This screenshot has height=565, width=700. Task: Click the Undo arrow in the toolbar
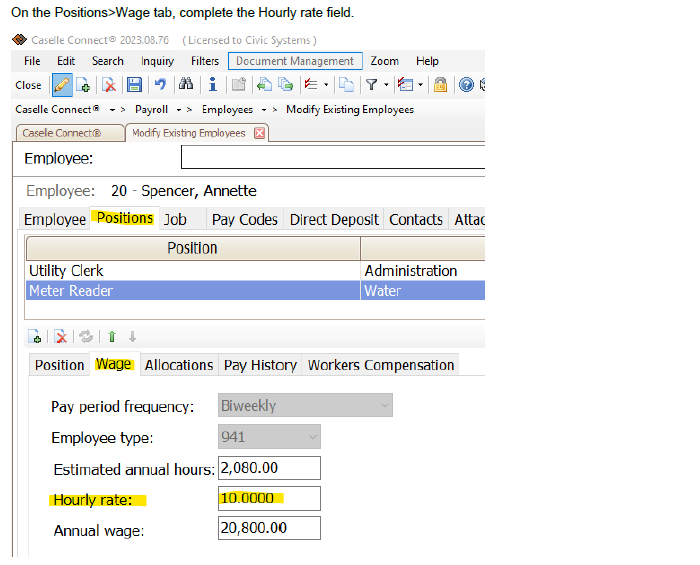tap(159, 85)
